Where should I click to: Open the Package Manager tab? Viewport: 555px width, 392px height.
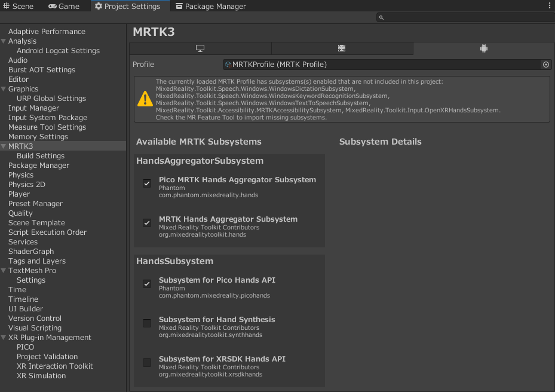(x=211, y=6)
